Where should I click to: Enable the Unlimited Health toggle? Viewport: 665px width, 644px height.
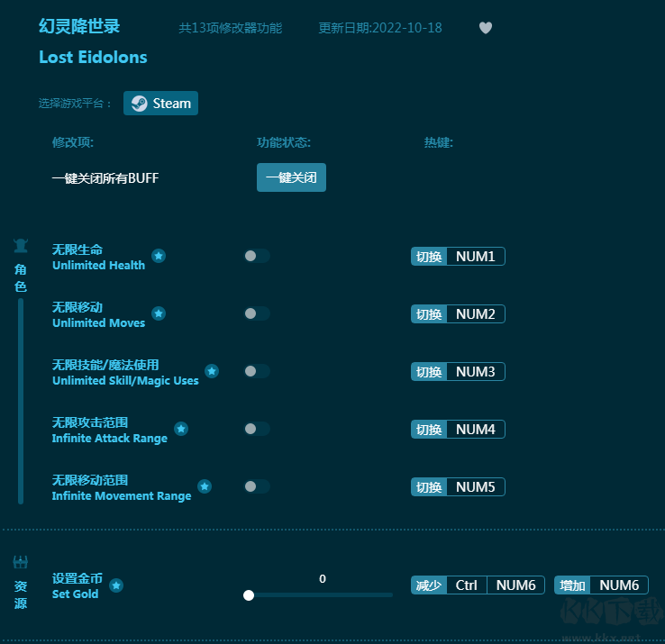coord(257,256)
